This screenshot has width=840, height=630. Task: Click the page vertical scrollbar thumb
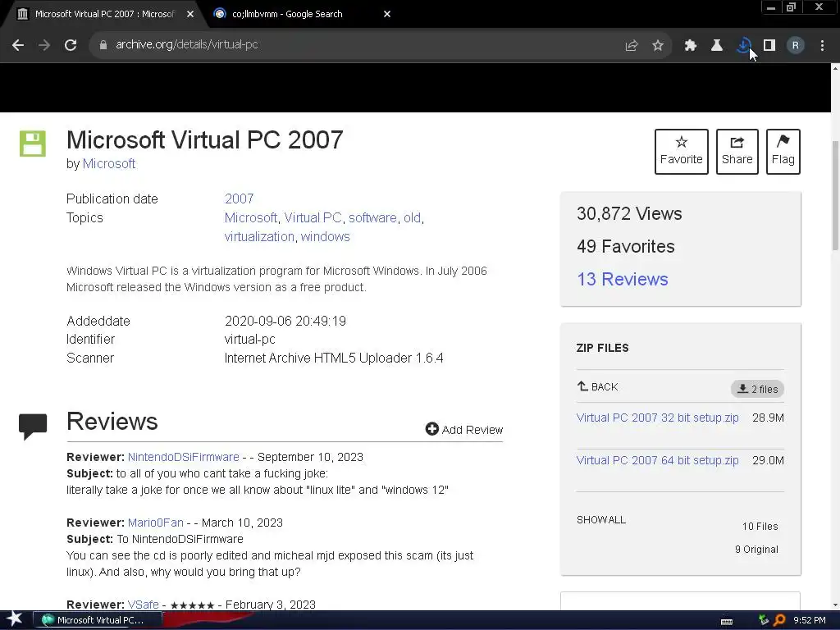[x=835, y=195]
